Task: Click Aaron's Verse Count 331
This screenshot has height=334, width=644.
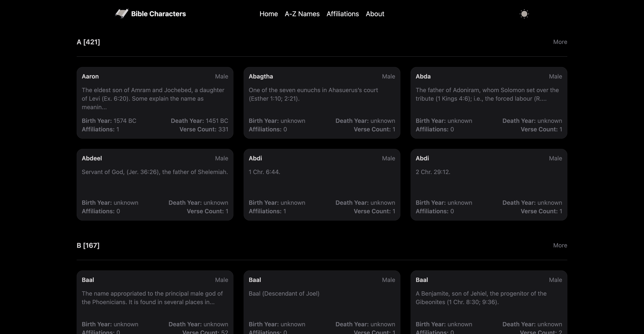Action: (204, 129)
